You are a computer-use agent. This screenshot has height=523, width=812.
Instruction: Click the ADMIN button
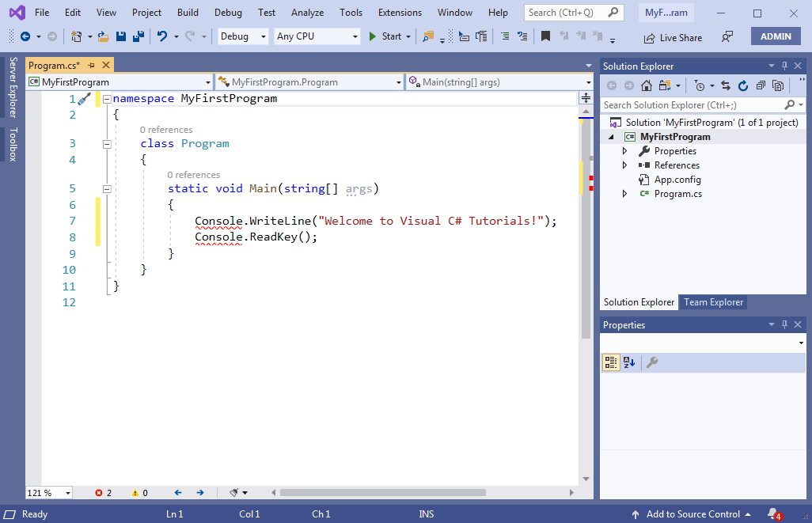pos(775,36)
